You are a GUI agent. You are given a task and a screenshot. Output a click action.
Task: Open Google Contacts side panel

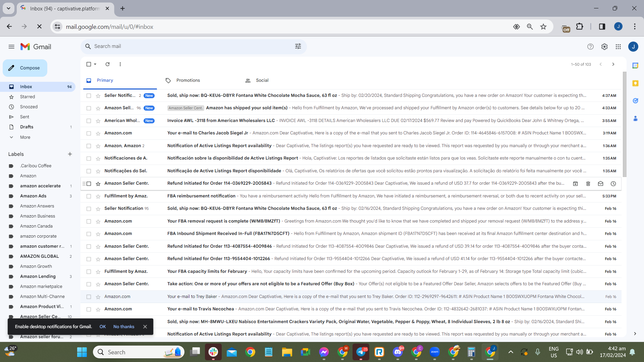(x=635, y=118)
